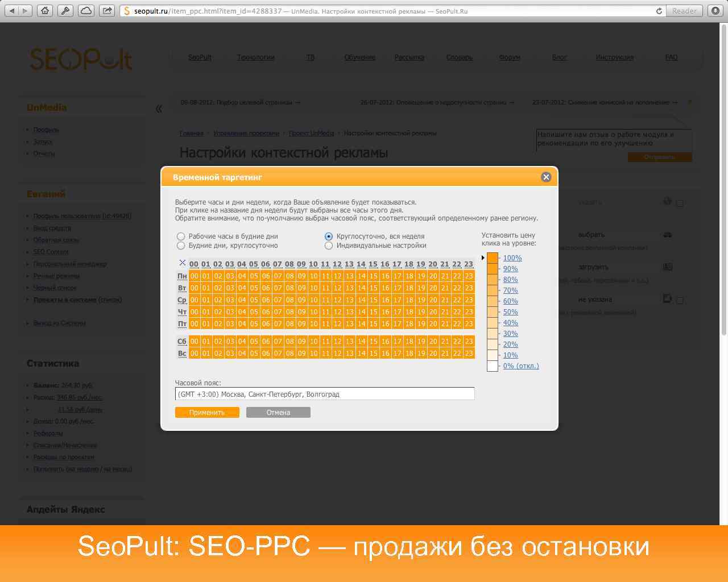Select all Monday hours via the Пн label
This screenshot has width=728, height=582.
point(182,276)
